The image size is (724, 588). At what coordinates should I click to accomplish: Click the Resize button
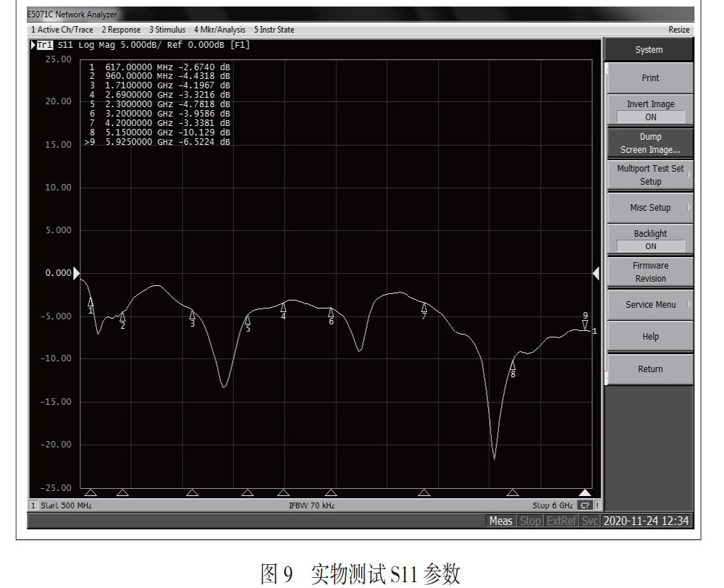coord(679,30)
